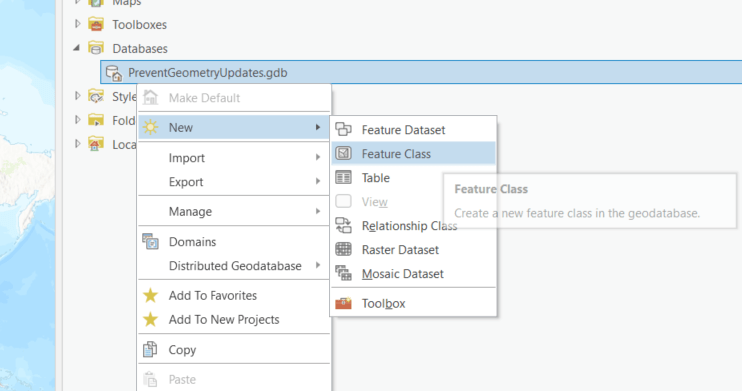This screenshot has width=742, height=391.
Task: Choose Export in the context menu
Action: point(234,182)
